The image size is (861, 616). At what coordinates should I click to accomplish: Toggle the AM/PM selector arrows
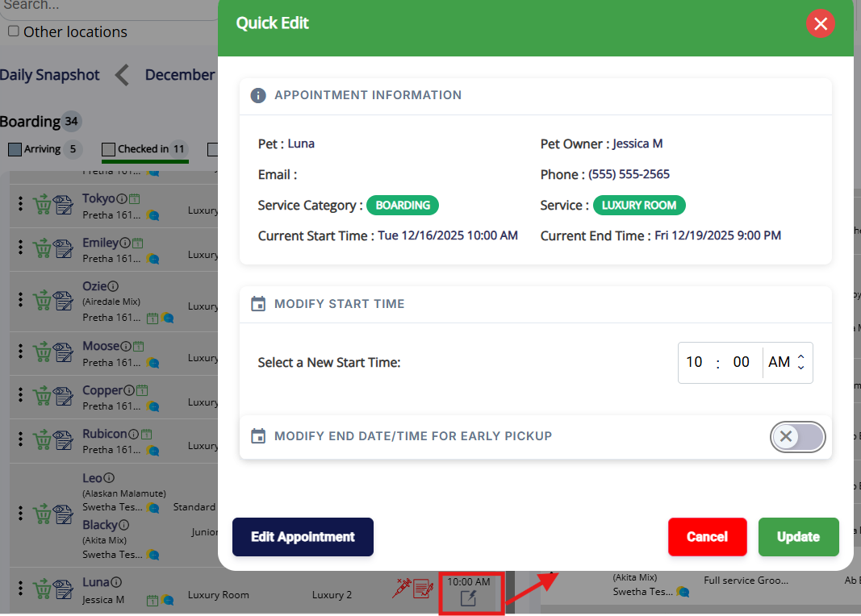tap(800, 363)
